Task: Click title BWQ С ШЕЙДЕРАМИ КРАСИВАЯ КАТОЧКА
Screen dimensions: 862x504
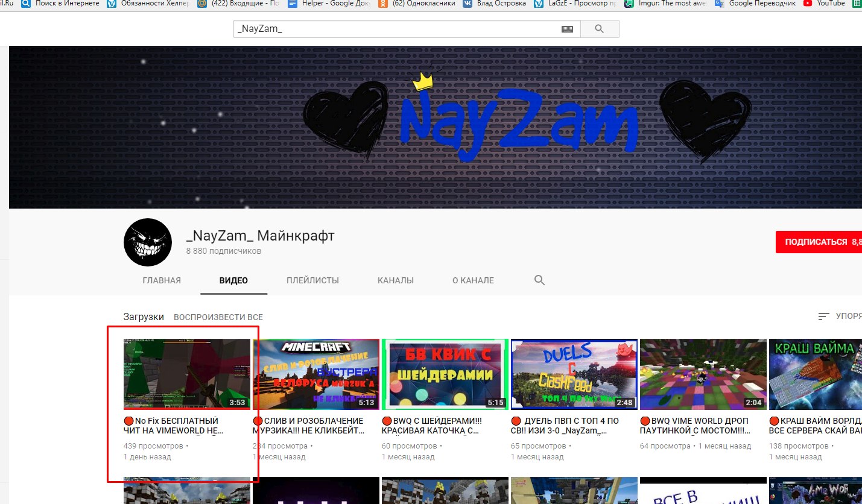Action: coord(432,426)
